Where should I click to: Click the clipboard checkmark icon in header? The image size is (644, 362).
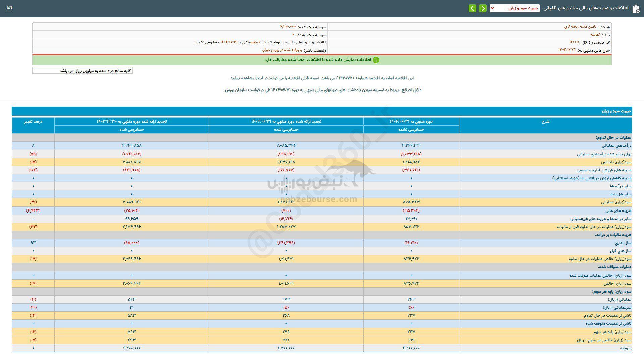tap(635, 9)
